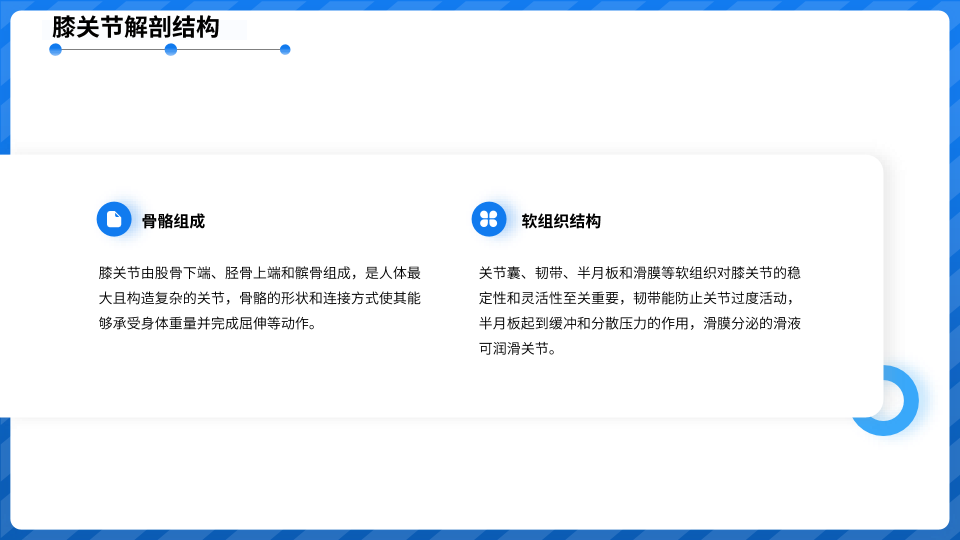The width and height of the screenshot is (960, 540).
Task: Select the line starting with 定性和灵活性至关重要
Action: pos(639,298)
